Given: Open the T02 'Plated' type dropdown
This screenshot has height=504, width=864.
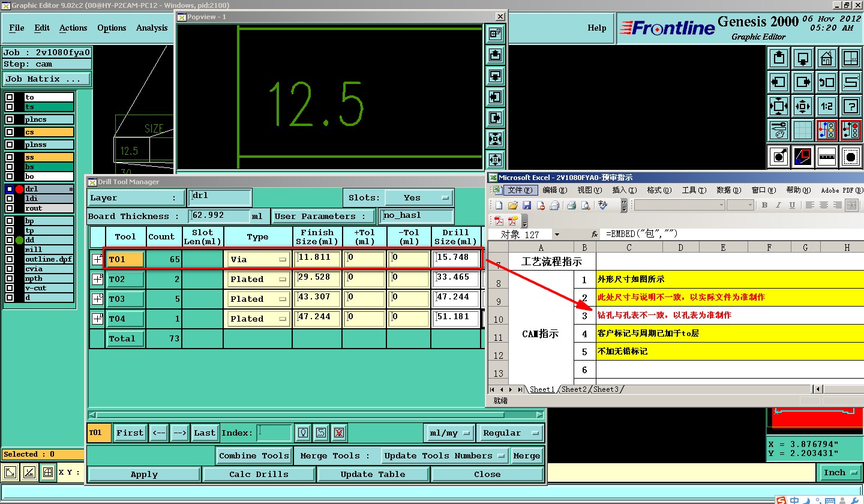Looking at the screenshot, I should pos(258,280).
